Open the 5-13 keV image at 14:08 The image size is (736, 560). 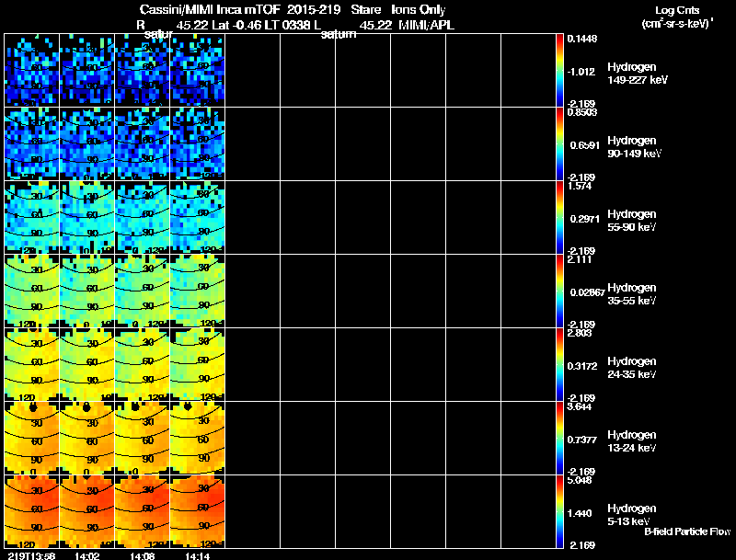coord(142,511)
